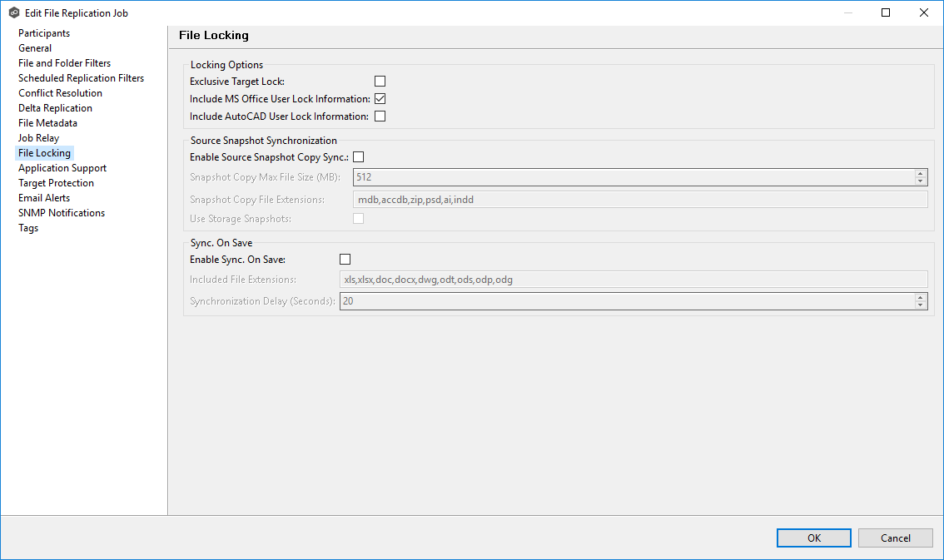Uncheck Include MS Office User Lock Information
This screenshot has height=560, width=944.
click(380, 99)
